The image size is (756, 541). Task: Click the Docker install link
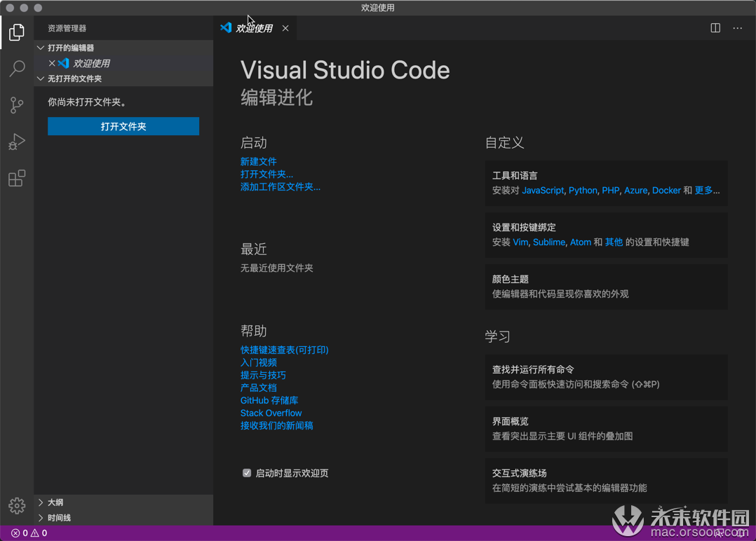pyautogui.click(x=666, y=191)
